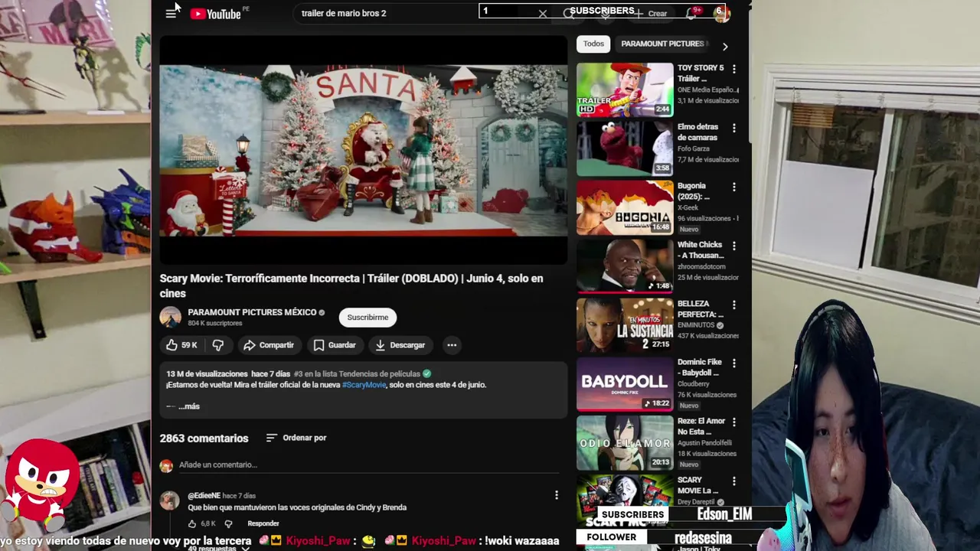The width and height of the screenshot is (980, 551).
Task: Select the PARAMOUNT PICTURES filter chip
Action: [x=663, y=44]
